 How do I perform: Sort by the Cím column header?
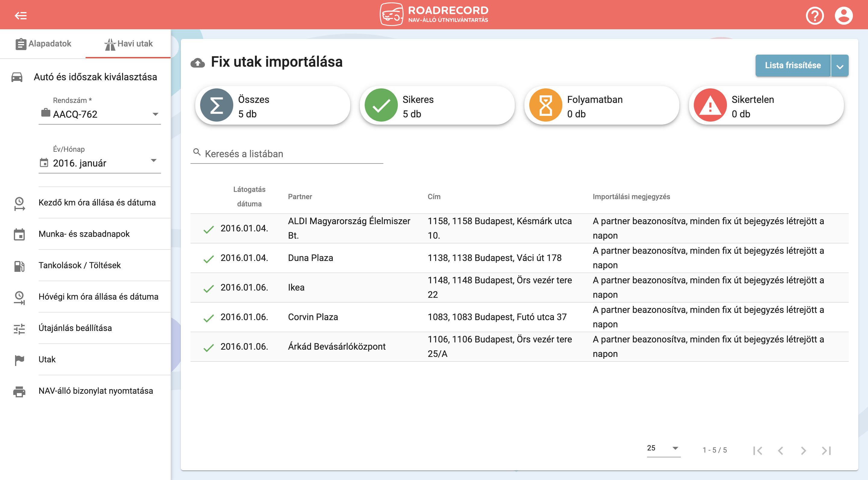(434, 197)
